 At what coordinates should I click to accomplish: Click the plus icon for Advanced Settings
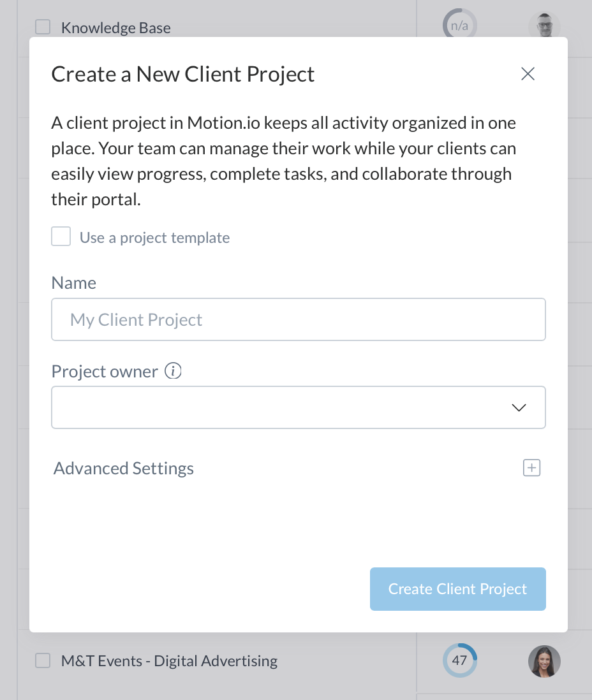pos(531,468)
